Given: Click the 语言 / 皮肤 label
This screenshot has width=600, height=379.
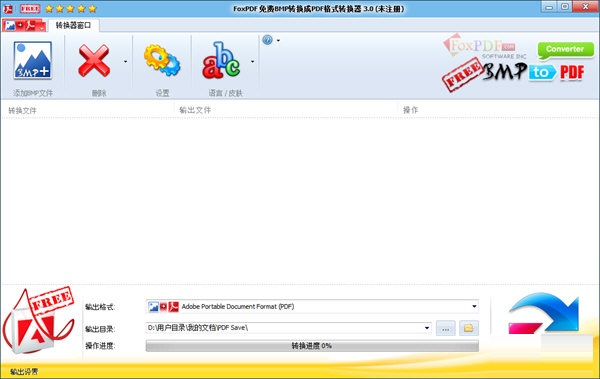Looking at the screenshot, I should click(225, 93).
